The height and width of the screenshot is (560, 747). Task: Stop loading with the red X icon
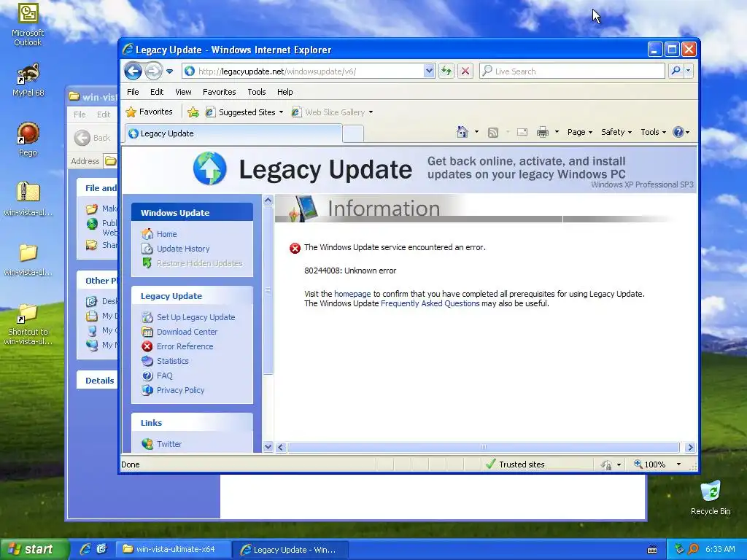tap(465, 71)
